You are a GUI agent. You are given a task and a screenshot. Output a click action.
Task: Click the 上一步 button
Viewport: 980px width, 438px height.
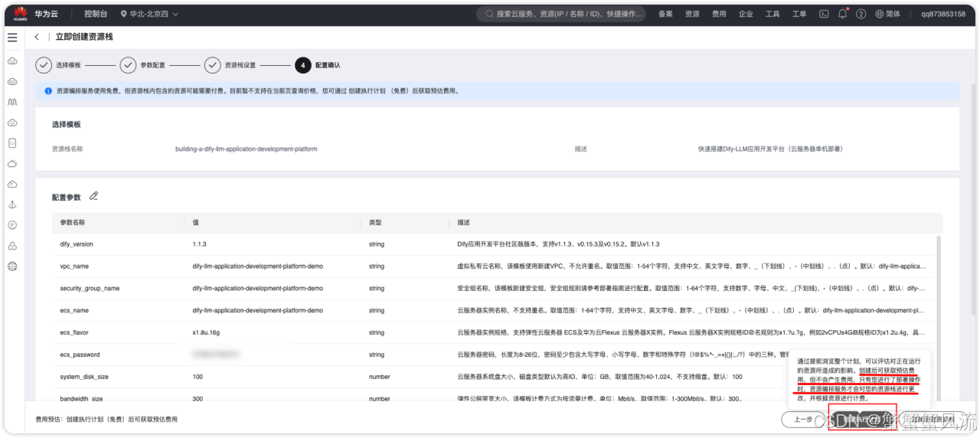pyautogui.click(x=803, y=420)
